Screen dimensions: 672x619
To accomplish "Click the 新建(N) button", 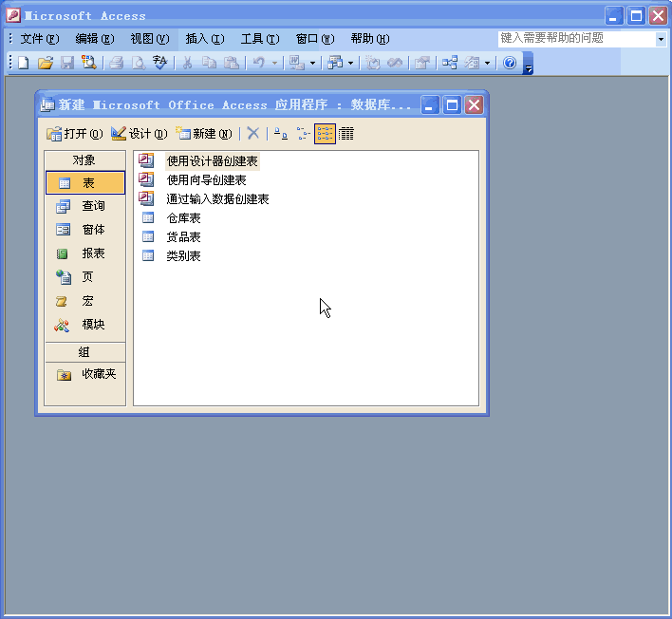I will coord(204,134).
